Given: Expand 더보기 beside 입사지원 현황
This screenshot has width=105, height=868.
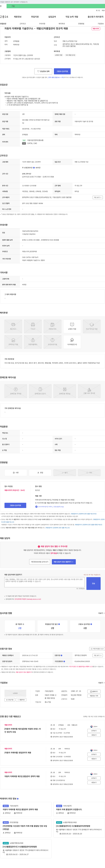Looking at the screenshot, I should click(x=101, y=613).
